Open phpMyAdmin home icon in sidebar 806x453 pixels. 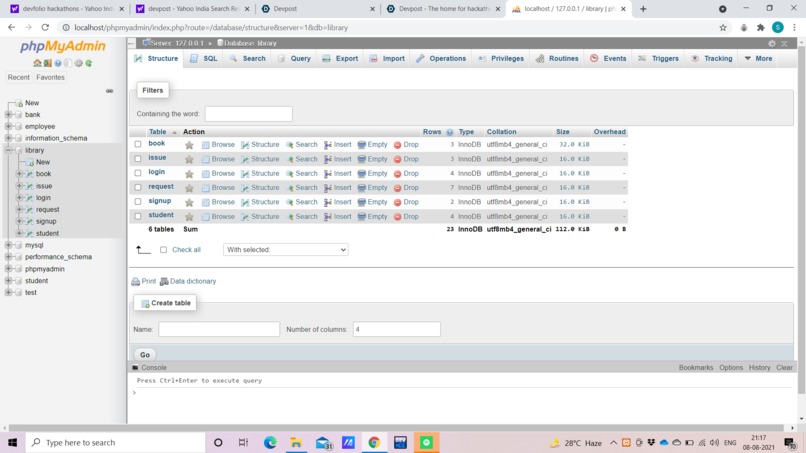[37, 63]
